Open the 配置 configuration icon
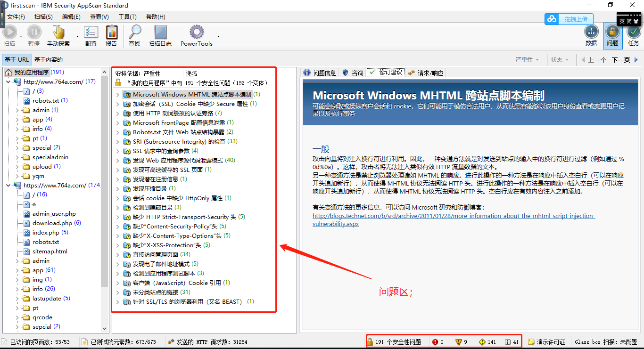 91,32
